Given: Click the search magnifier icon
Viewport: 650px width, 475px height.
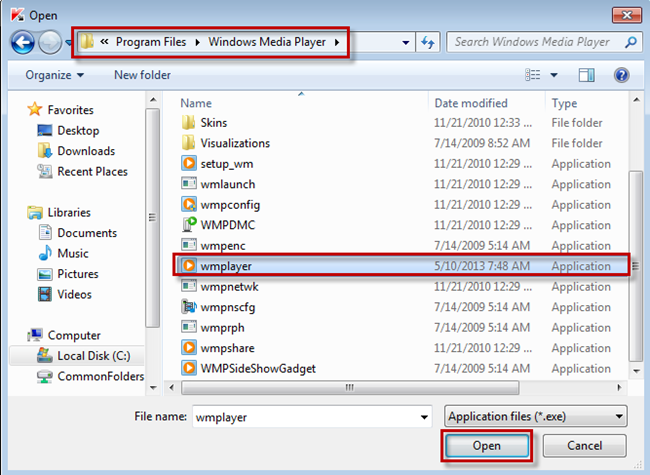Looking at the screenshot, I should point(631,42).
